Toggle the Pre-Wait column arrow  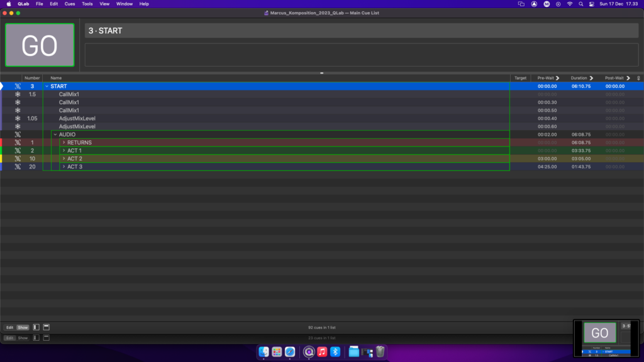coord(557,78)
